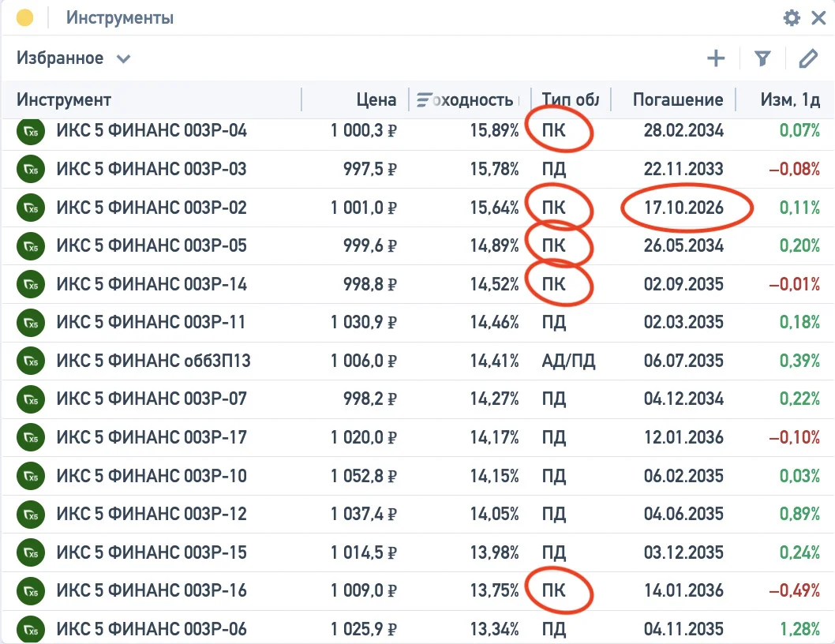Click price 1 030,9 ₽
The image size is (835, 644).
click(x=364, y=322)
